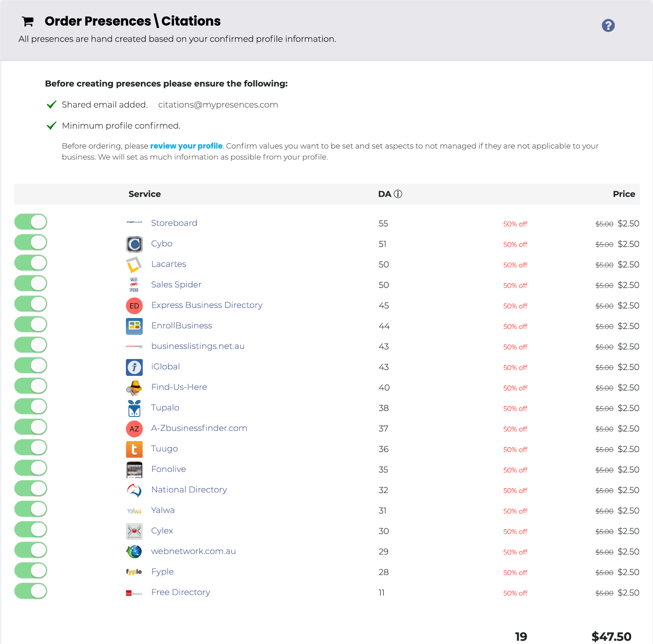Toggle the A-Zbusinessfinder.com switch

31,427
